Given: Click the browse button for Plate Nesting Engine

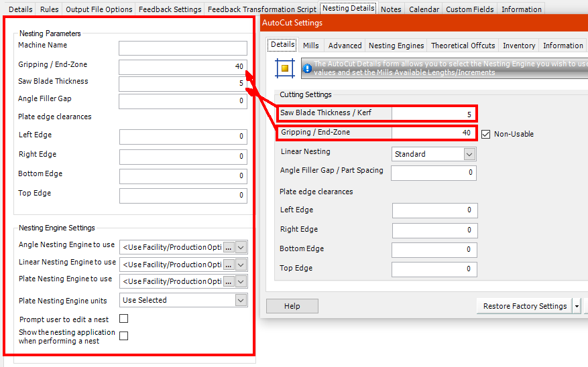Looking at the screenshot, I should (x=229, y=281).
